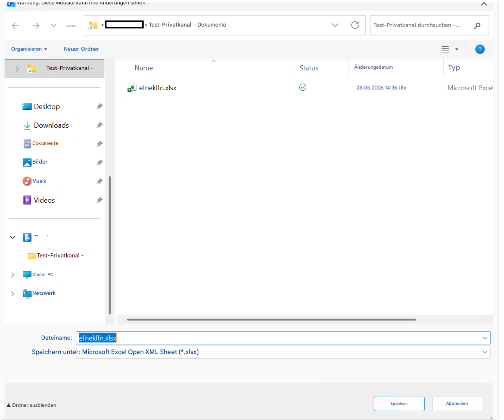Select Netzwerk in the navigation tree
Screen dimensions: 504x420
coord(44,293)
